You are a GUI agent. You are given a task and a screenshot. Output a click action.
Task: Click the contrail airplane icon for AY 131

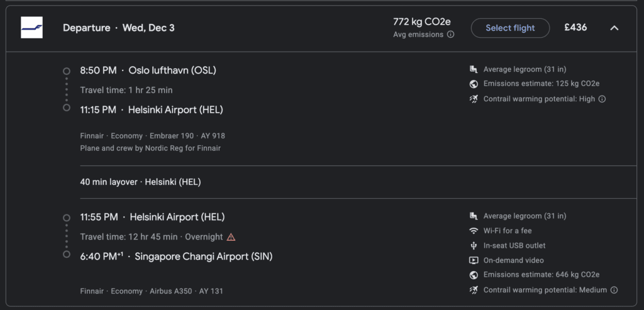click(474, 290)
